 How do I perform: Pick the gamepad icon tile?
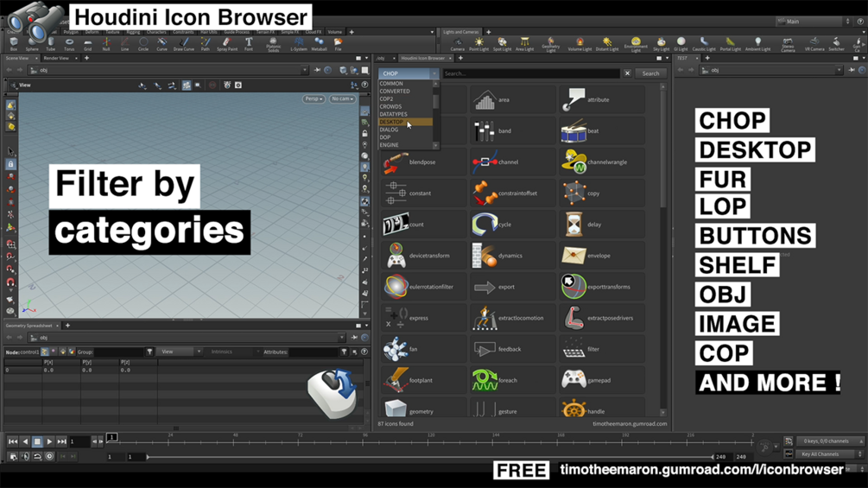click(x=602, y=380)
